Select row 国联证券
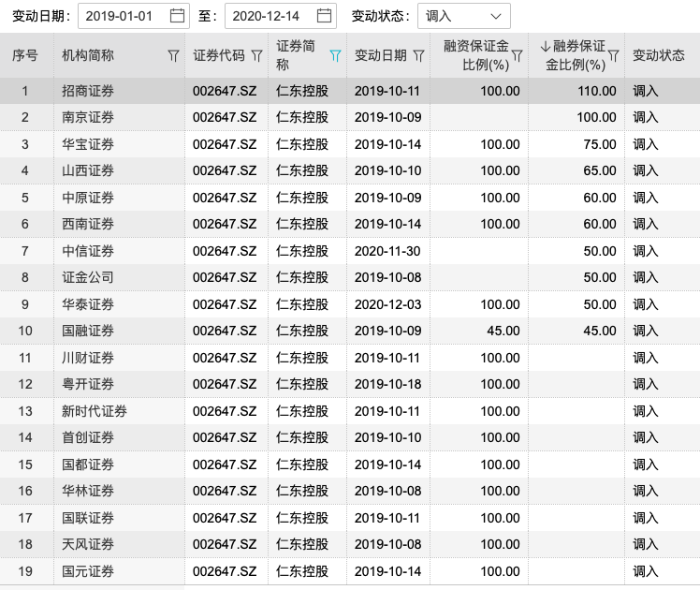This screenshot has height=590, width=700. click(350, 518)
